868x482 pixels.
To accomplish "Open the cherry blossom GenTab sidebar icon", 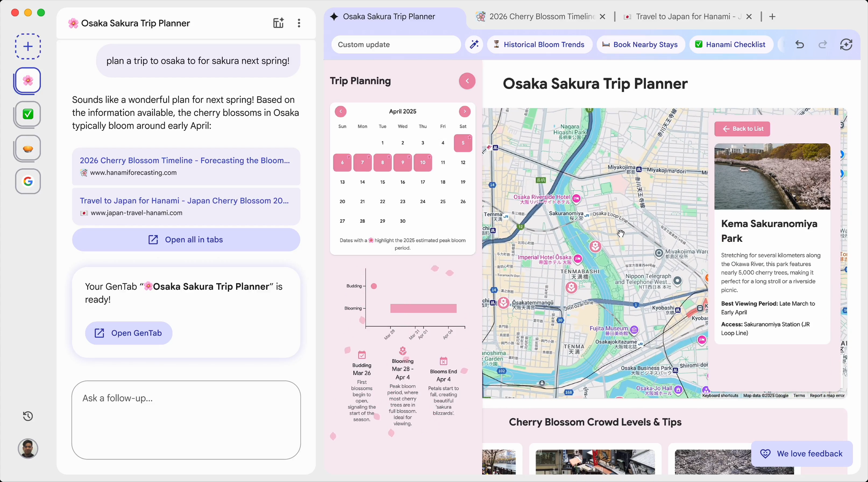I will click(28, 80).
